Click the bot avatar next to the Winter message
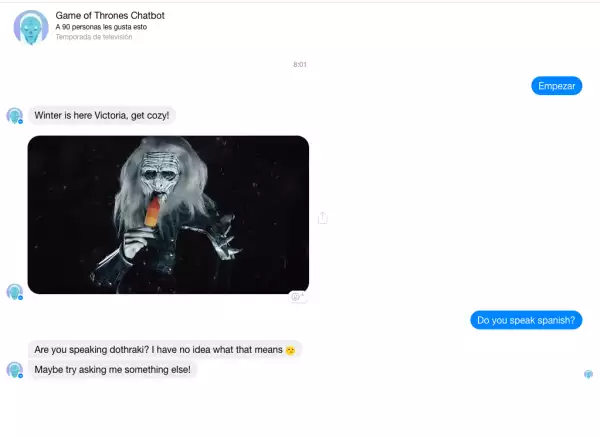The height and width of the screenshot is (438, 600). [15, 116]
